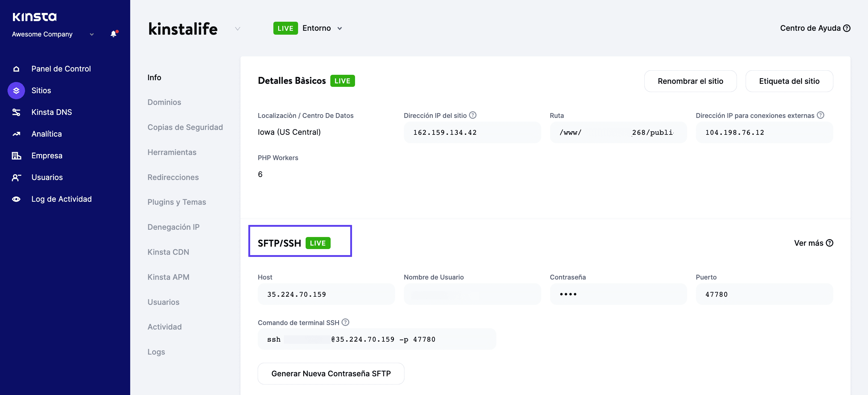This screenshot has height=395, width=868.
Task: Click the Panel de Control home icon
Action: 16,69
